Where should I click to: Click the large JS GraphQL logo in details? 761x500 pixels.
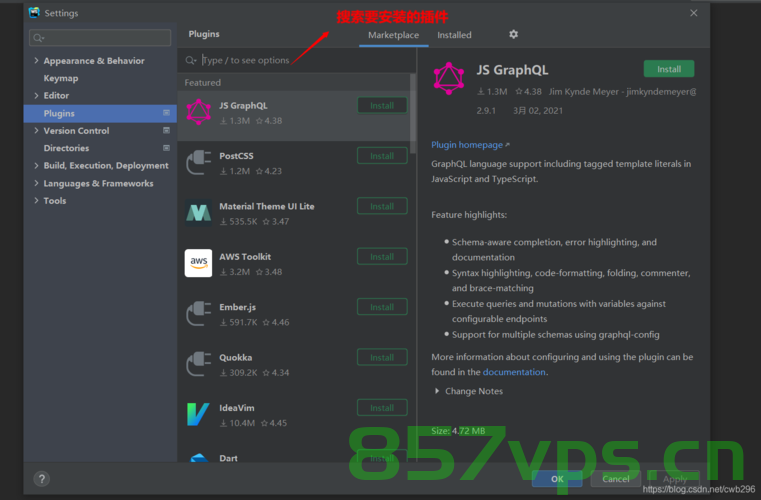click(448, 78)
